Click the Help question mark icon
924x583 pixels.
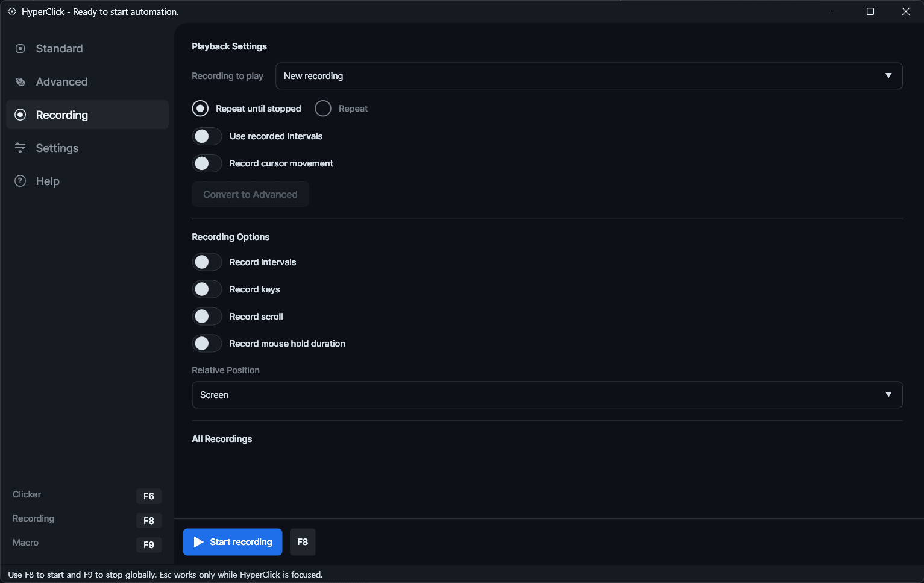(20, 181)
